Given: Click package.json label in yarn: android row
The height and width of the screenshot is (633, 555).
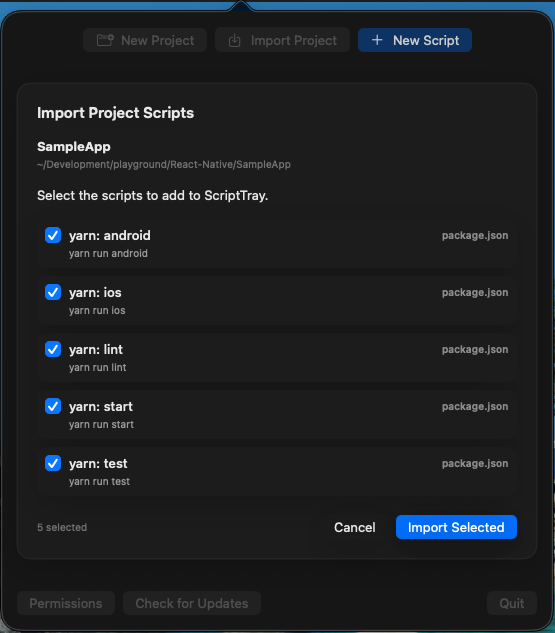Looking at the screenshot, I should (475, 235).
